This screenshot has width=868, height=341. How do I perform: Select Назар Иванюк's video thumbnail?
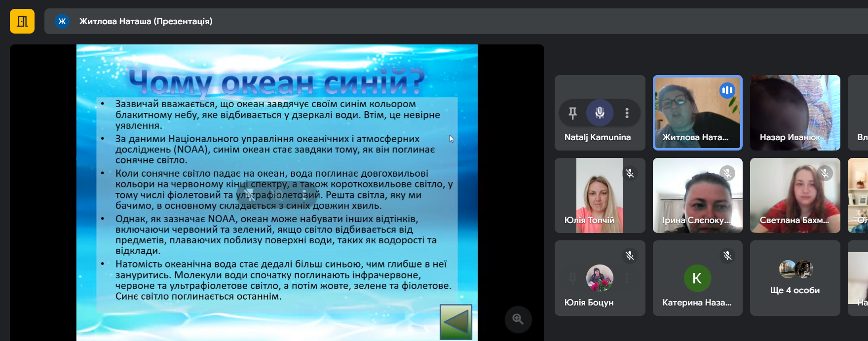pos(794,113)
